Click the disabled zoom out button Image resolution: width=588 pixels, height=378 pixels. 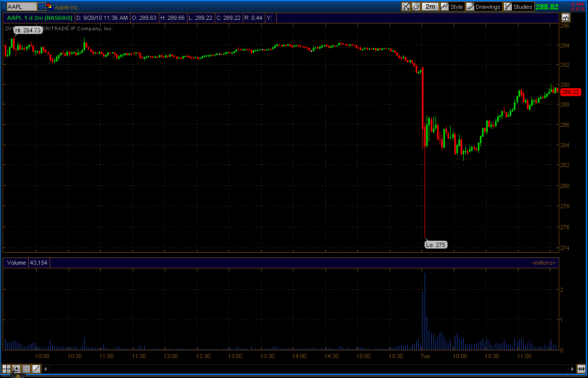pos(26,369)
